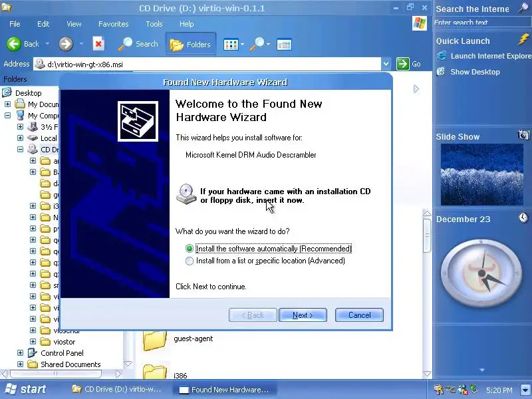Select the viostor folder in tree

point(64,342)
